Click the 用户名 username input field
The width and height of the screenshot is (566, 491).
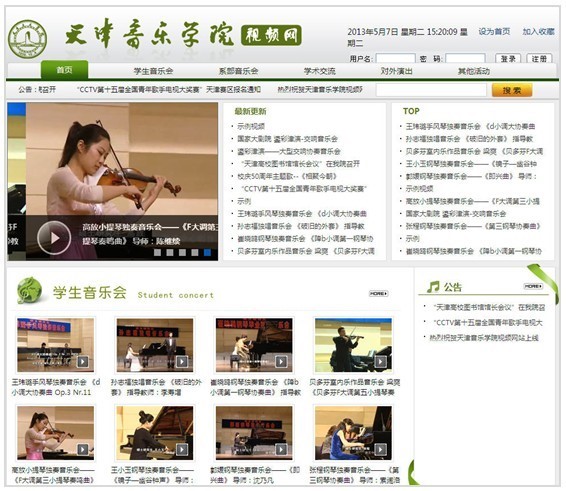pyautogui.click(x=395, y=58)
